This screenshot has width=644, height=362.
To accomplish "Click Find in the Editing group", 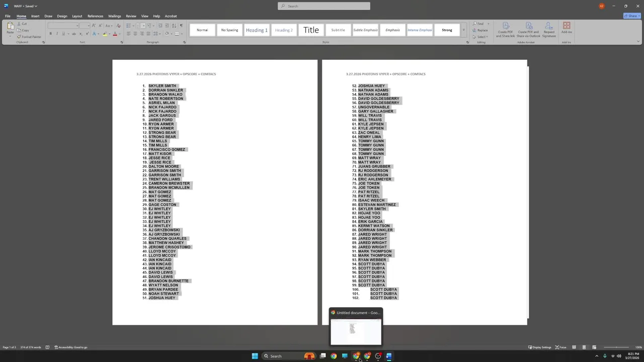I will (478, 24).
